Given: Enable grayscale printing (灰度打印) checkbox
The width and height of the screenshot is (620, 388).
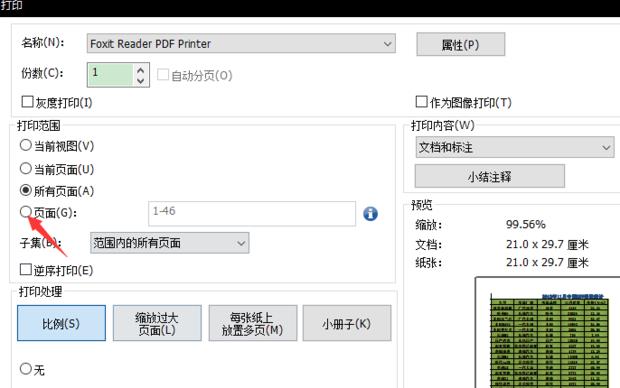Looking at the screenshot, I should 27,102.
